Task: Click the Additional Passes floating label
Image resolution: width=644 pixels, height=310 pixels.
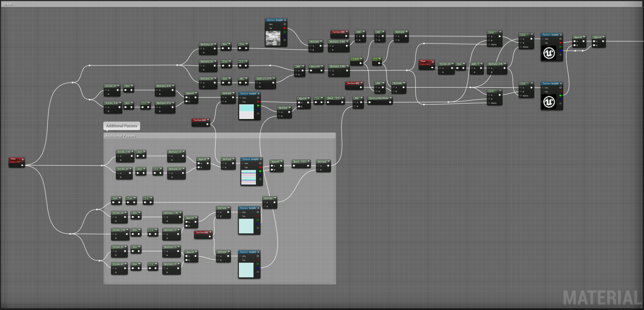Action: [121, 125]
